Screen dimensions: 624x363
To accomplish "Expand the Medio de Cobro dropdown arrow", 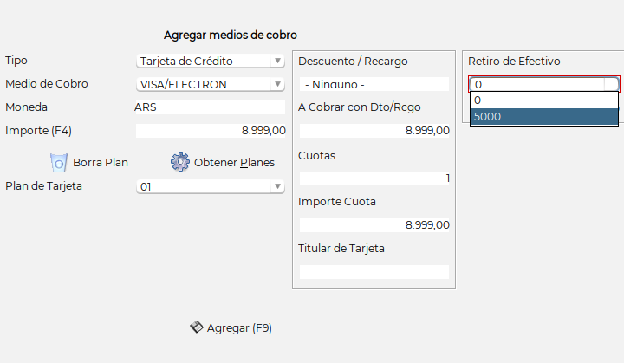I will [278, 84].
